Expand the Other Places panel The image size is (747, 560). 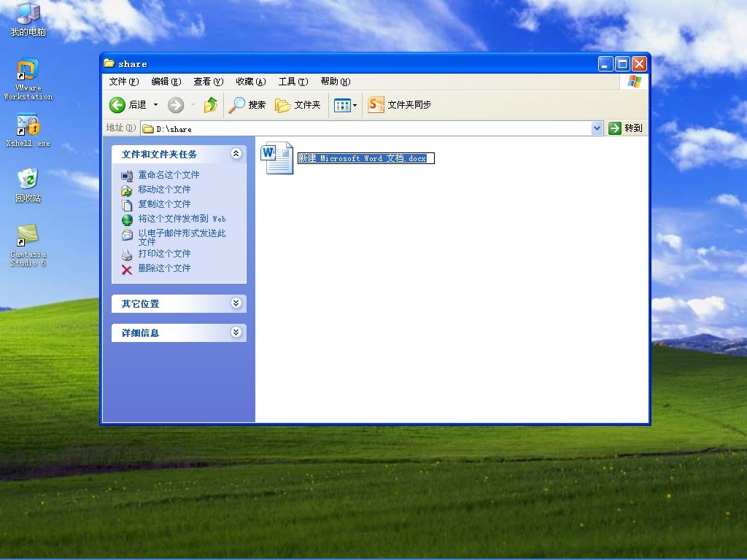[x=236, y=303]
